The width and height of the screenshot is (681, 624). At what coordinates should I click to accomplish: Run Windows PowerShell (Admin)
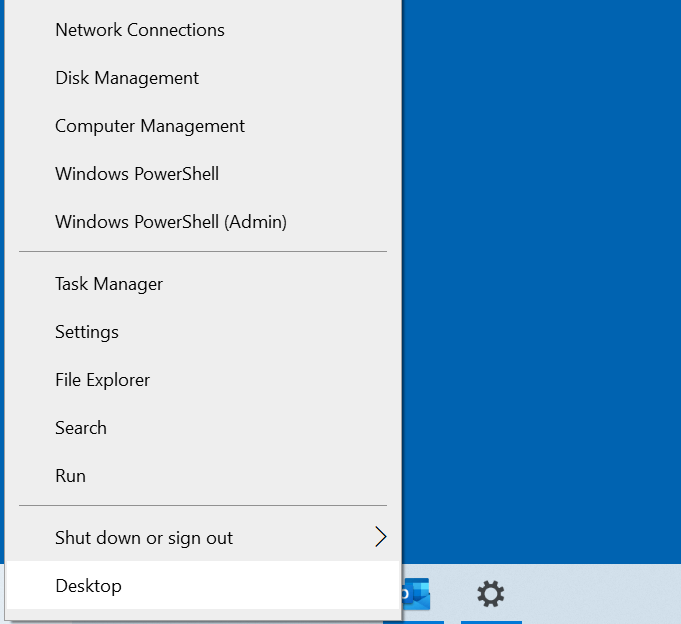[171, 222]
